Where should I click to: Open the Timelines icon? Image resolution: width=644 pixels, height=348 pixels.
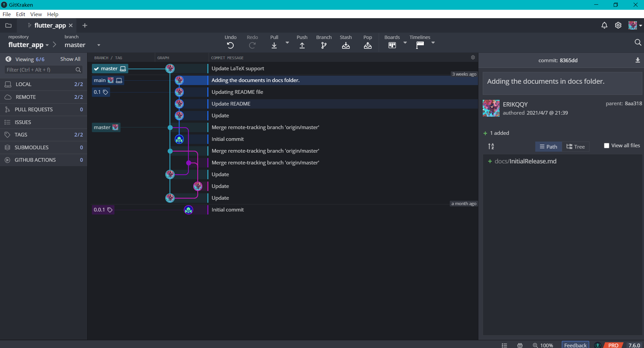[x=420, y=45]
